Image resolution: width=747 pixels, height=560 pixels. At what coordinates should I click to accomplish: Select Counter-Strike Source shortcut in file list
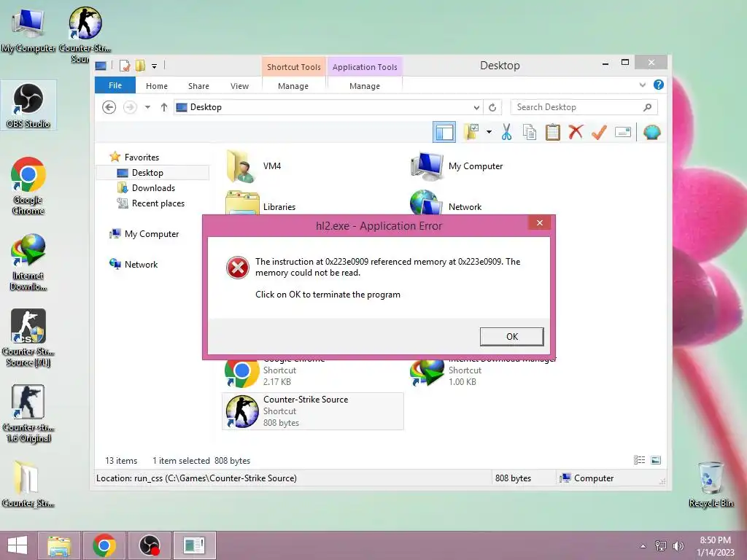point(312,411)
